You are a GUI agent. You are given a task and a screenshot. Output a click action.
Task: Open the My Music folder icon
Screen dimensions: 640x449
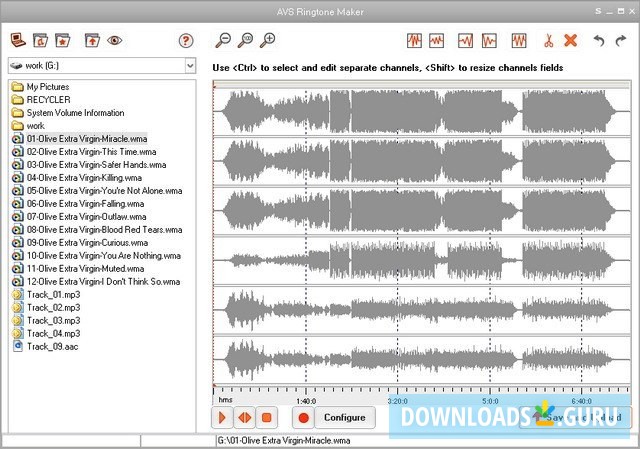coord(40,40)
